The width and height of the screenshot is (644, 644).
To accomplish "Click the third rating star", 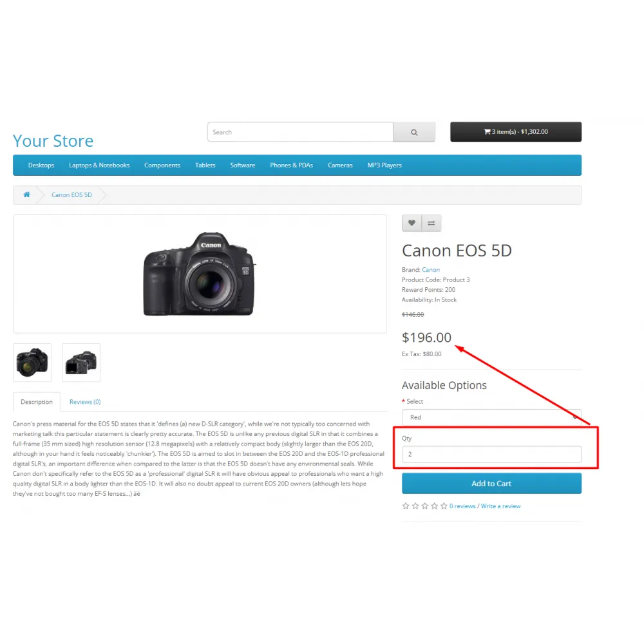I will click(424, 506).
